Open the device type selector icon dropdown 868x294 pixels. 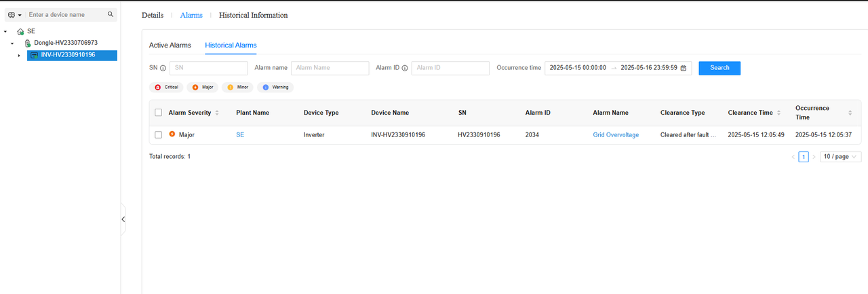pyautogui.click(x=15, y=14)
